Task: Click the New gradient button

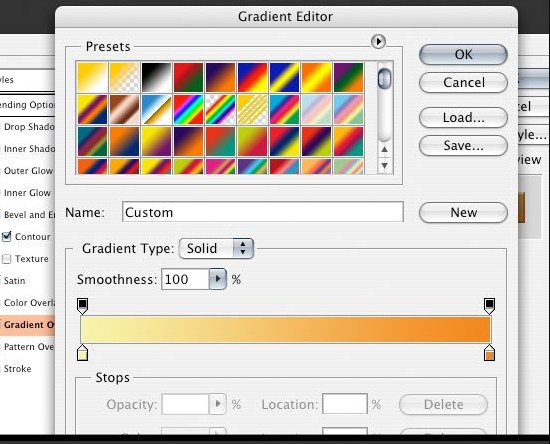Action: click(x=463, y=212)
